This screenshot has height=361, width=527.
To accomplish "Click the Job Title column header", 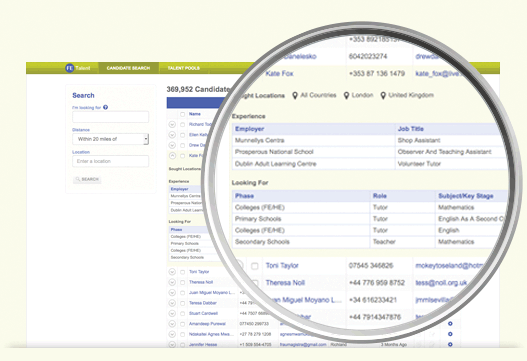I will click(411, 129).
